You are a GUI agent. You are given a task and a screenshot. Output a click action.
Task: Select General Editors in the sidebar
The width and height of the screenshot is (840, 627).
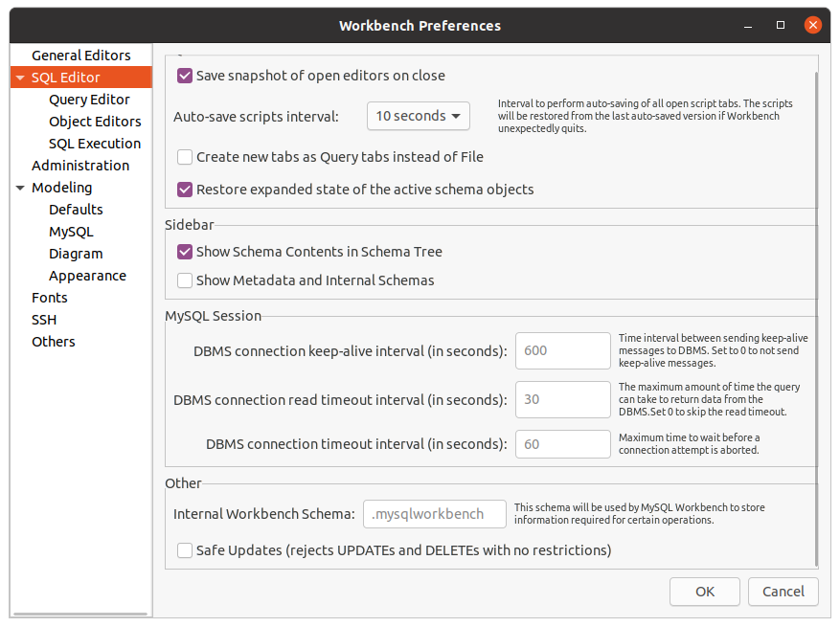[x=80, y=56]
